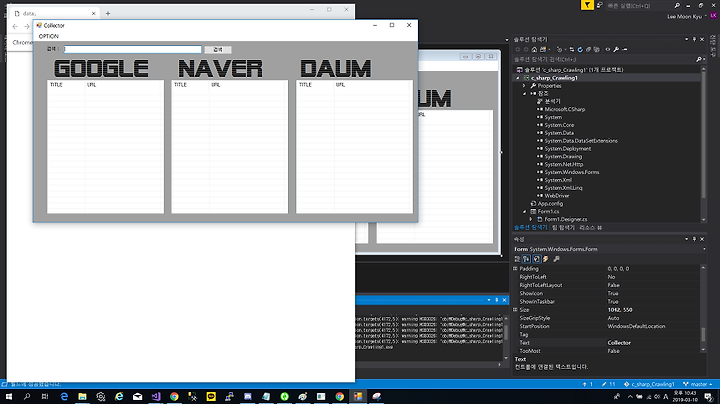Click the StartPosition property row
This screenshot has height=404, width=720.
point(608,326)
